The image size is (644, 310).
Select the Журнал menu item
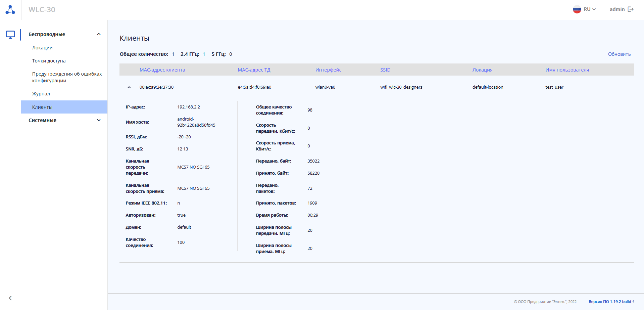41,94
